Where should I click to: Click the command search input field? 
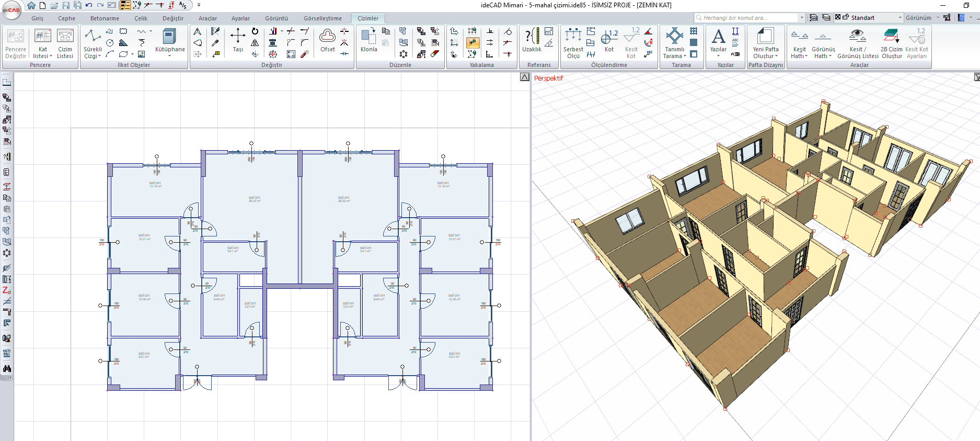(x=750, y=18)
